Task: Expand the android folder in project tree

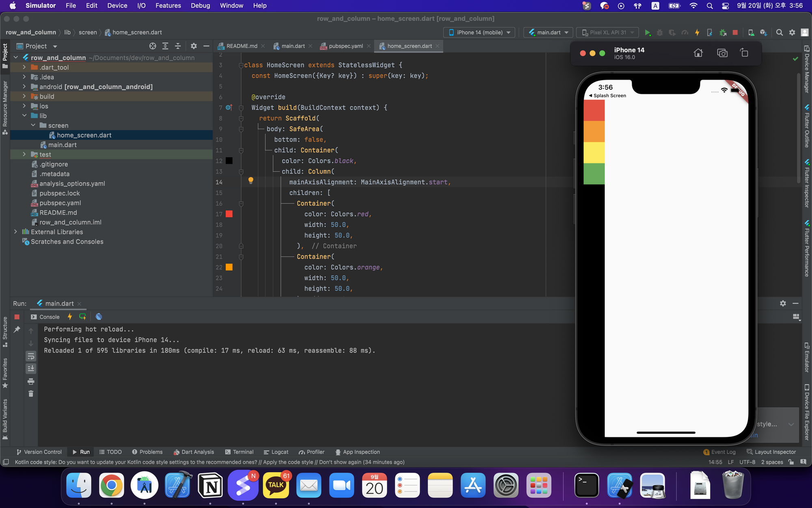Action: tap(24, 87)
